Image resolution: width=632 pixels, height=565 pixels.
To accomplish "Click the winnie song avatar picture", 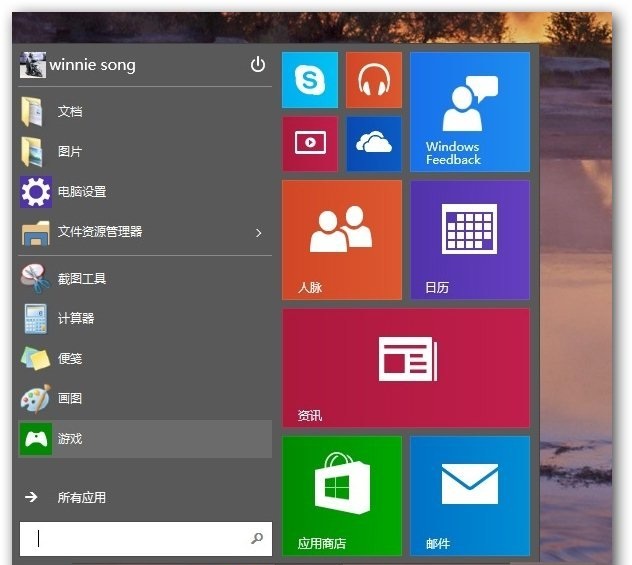I will (x=33, y=65).
